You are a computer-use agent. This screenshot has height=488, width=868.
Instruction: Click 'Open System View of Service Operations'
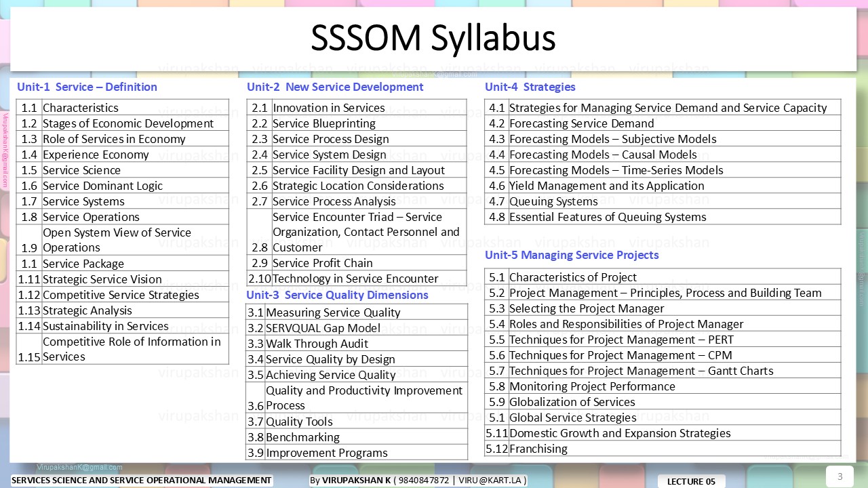tap(135, 240)
